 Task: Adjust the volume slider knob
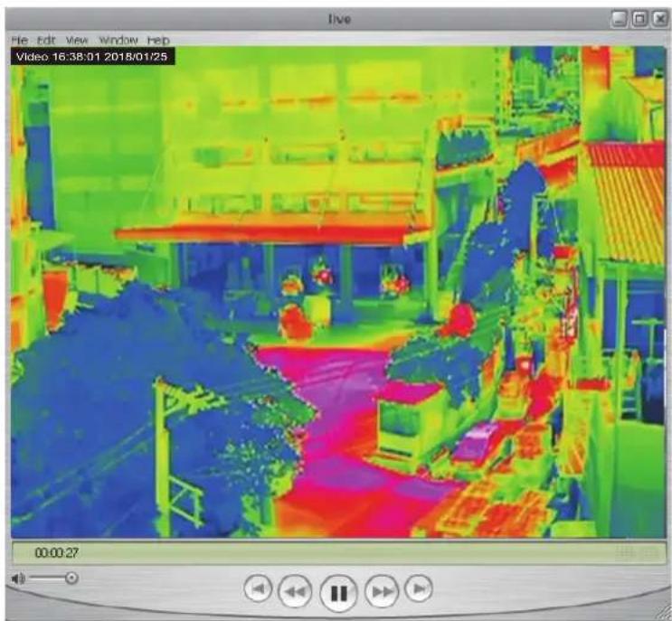[71, 579]
